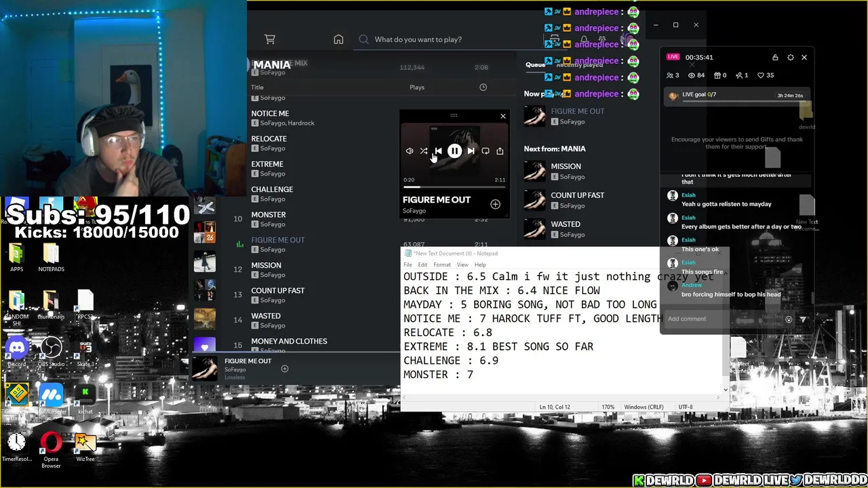Open the bottom bar FIGURE ME OUT album art
The image size is (868, 488).
coord(205,367)
